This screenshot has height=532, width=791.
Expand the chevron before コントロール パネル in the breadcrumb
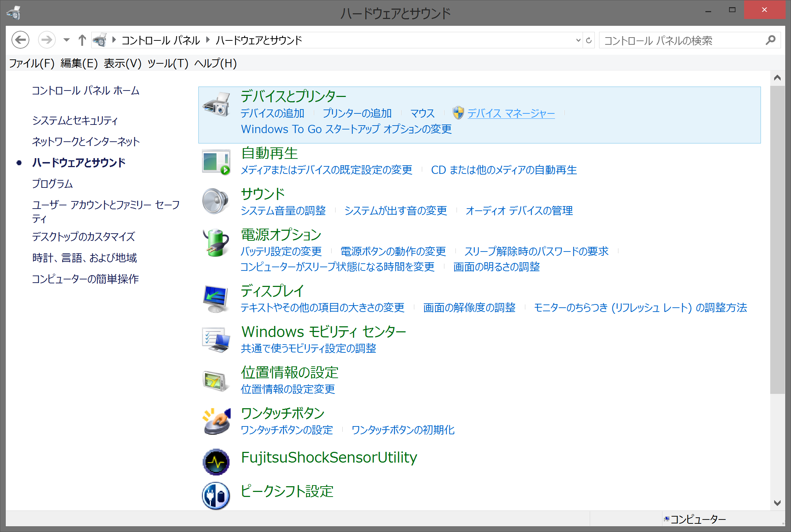[114, 40]
